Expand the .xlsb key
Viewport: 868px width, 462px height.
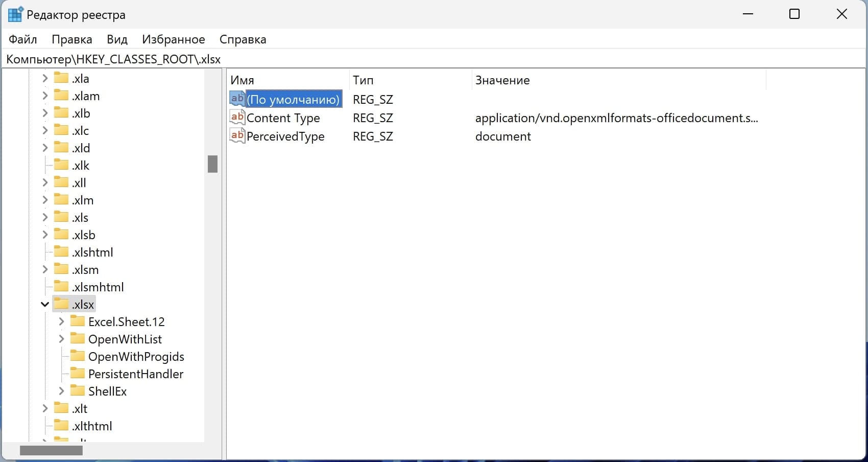(x=45, y=235)
